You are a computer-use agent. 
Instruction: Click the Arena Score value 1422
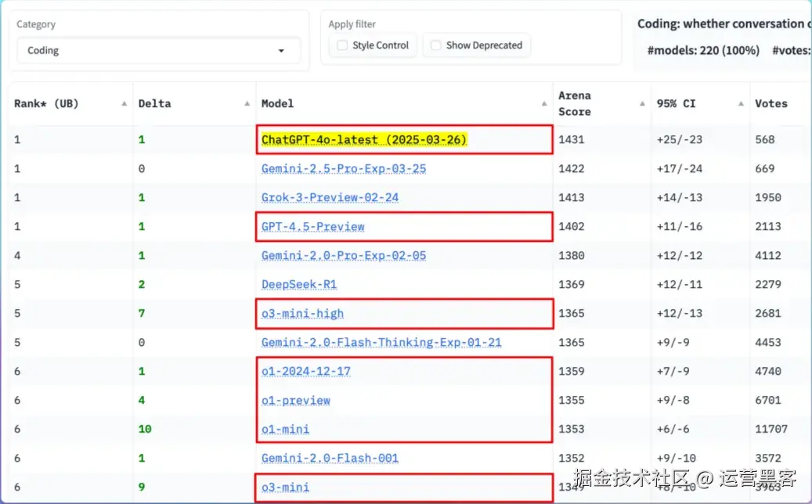571,169
